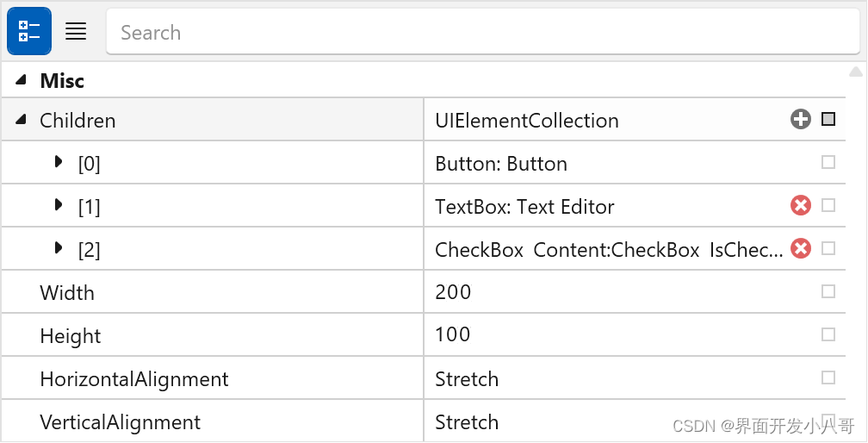The width and height of the screenshot is (868, 443).
Task: Expand the [2] child item
Action: (x=59, y=248)
